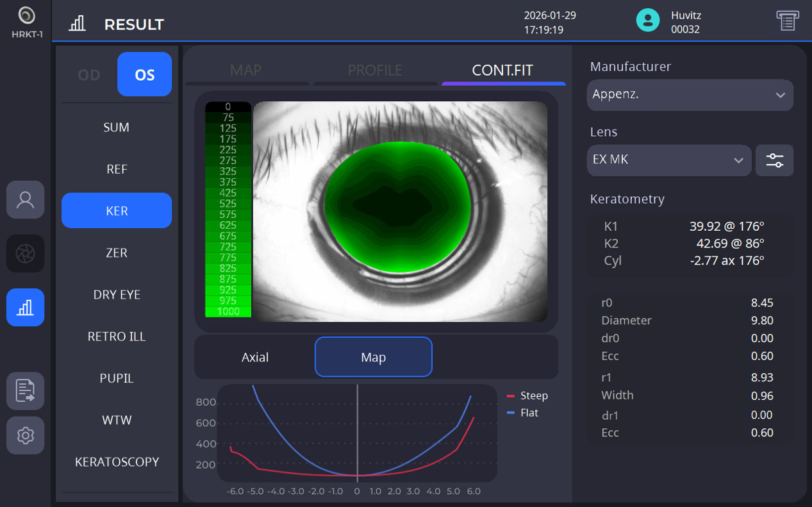Select the r0 value 8.45
812x507 pixels.
click(x=762, y=303)
